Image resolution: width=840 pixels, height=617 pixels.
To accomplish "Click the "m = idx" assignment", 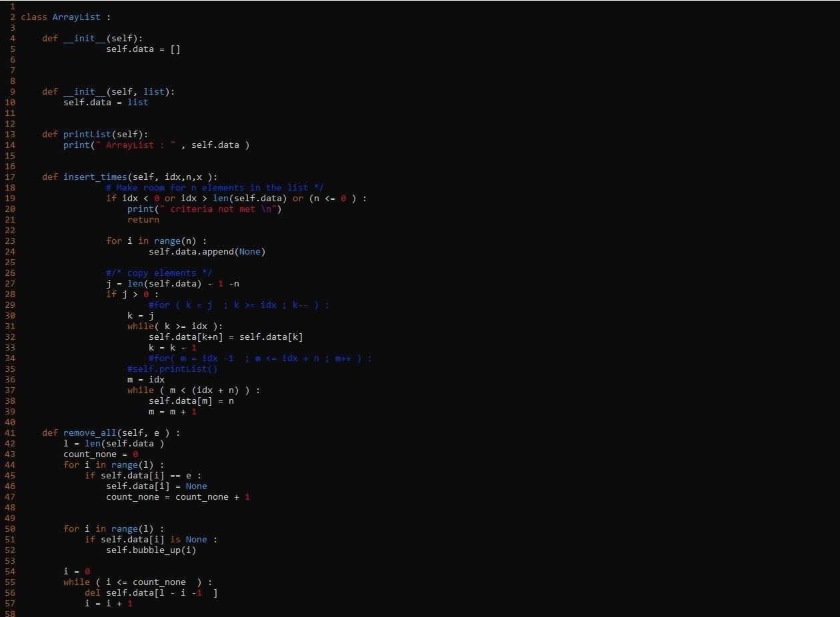I will point(146,380).
